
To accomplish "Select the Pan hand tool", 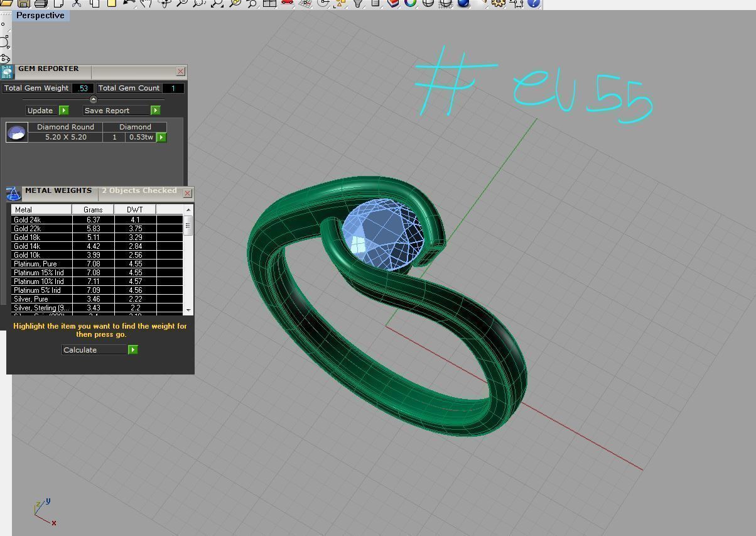I will 146,3.
